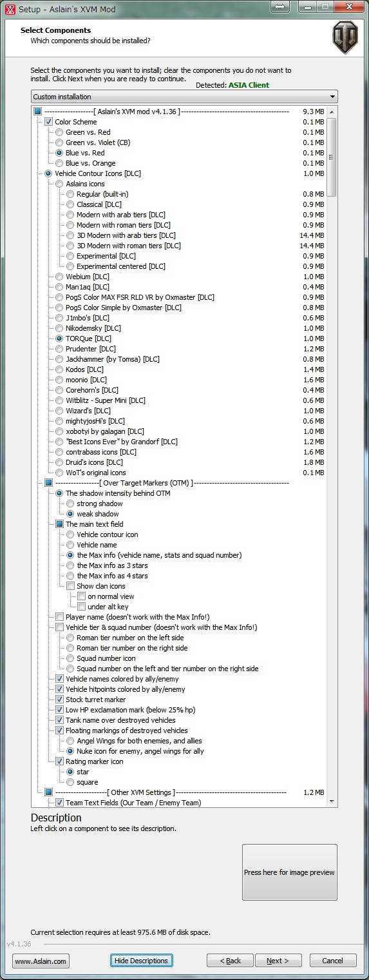The height and width of the screenshot is (980, 369).
Task: Select WoT's original icons
Action: click(x=59, y=473)
